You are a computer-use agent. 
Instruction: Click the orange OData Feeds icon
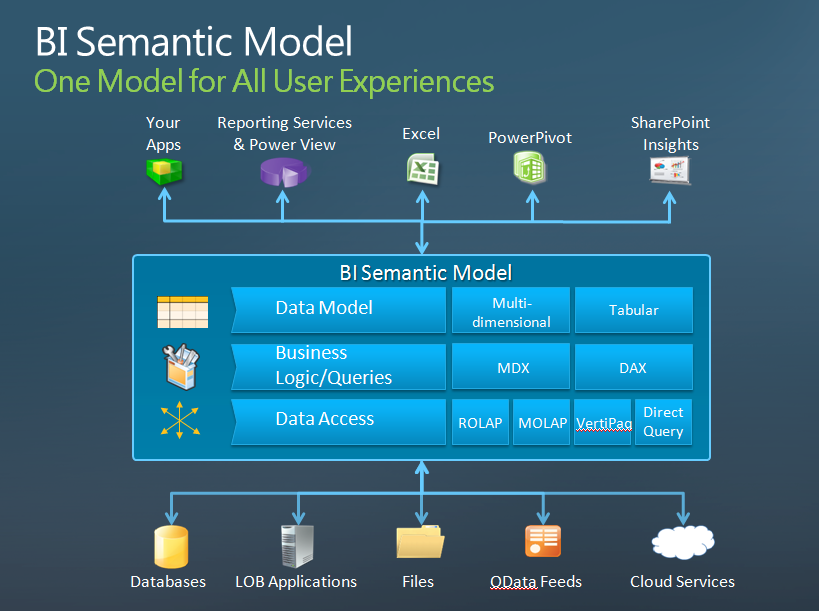[543, 541]
